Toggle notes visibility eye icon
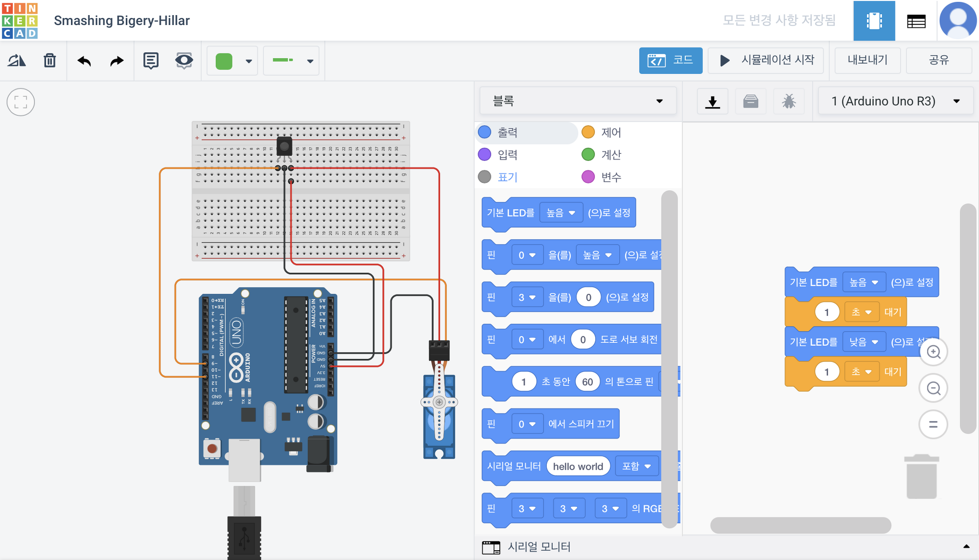This screenshot has width=979, height=560. [x=184, y=61]
